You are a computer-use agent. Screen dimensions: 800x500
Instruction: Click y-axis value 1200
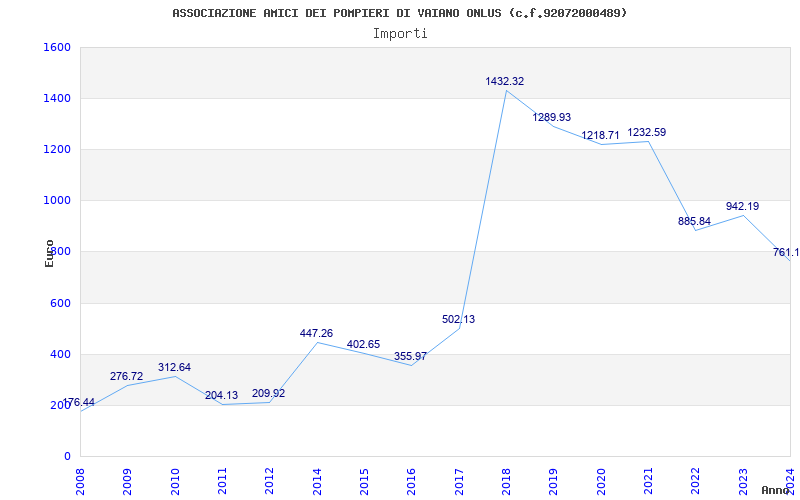click(x=57, y=149)
